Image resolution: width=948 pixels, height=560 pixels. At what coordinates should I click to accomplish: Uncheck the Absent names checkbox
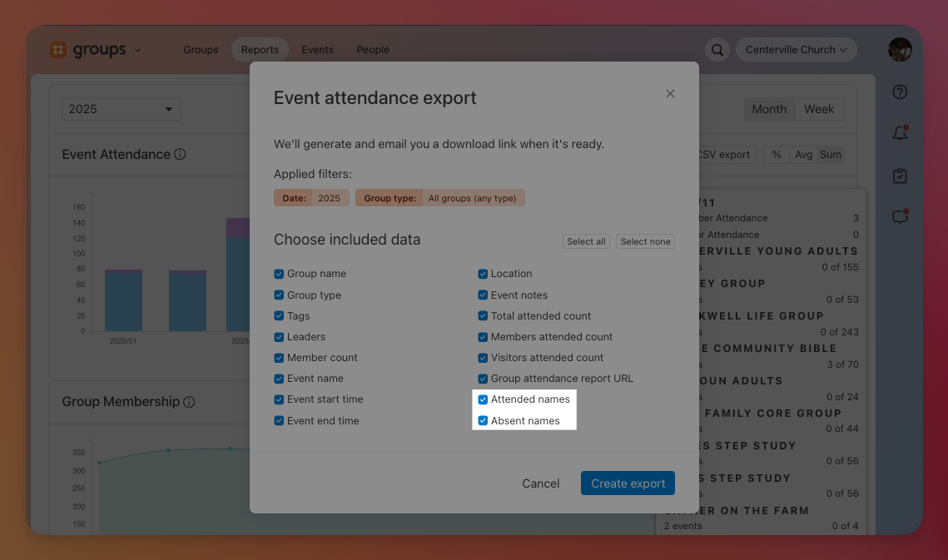483,421
